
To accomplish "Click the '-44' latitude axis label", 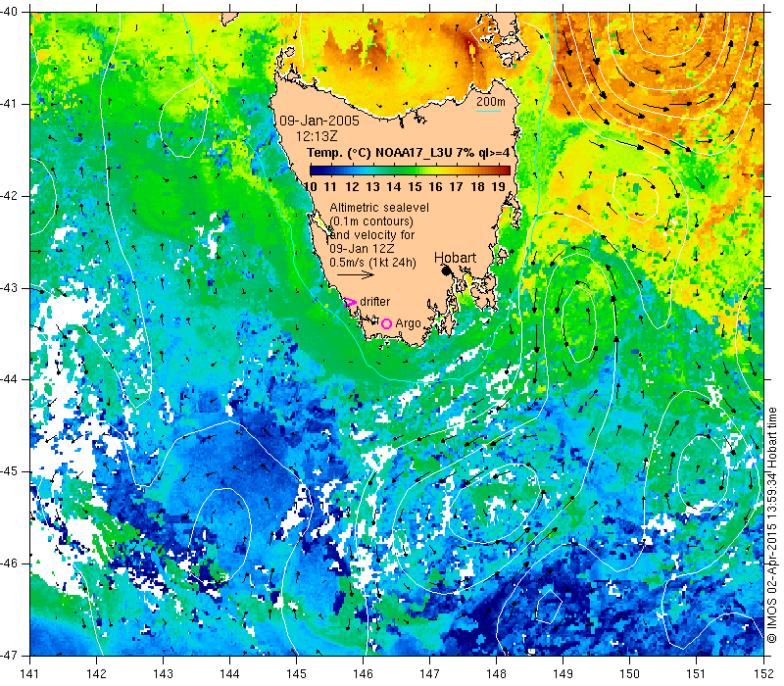I will coord(10,379).
